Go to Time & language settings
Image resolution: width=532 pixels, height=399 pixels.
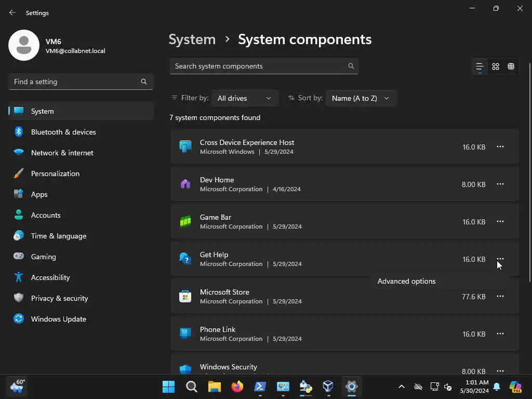tap(81, 236)
